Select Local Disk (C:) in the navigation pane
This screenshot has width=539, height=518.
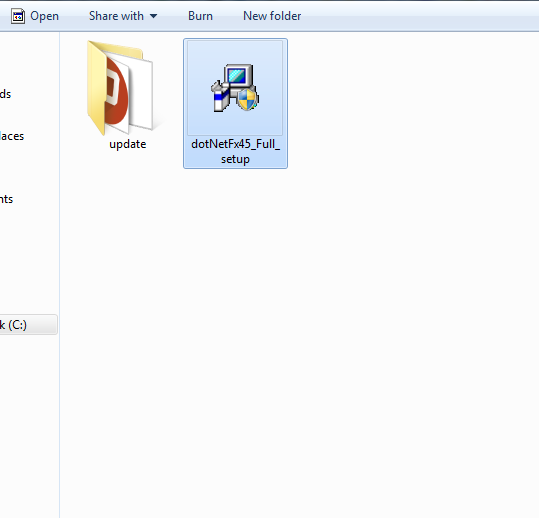coord(28,324)
